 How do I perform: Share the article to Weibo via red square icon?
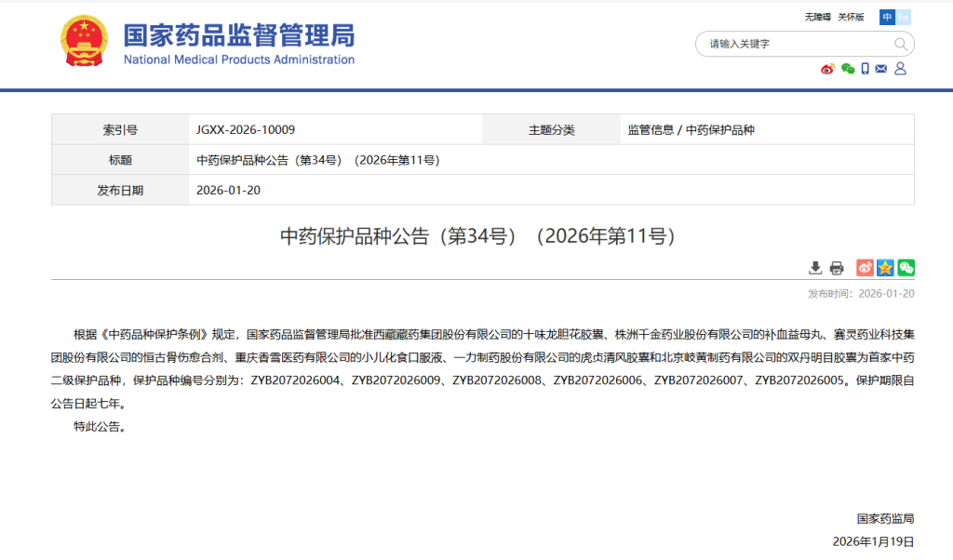click(865, 268)
